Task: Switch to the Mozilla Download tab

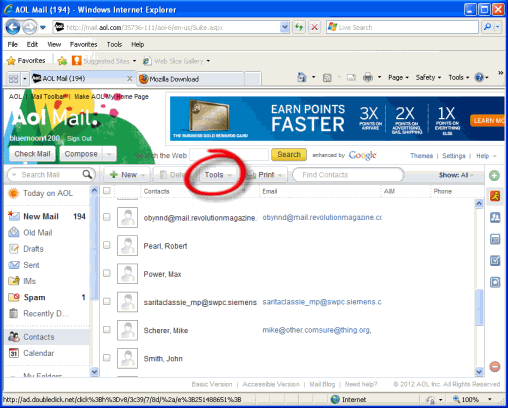Action: pyautogui.click(x=191, y=79)
